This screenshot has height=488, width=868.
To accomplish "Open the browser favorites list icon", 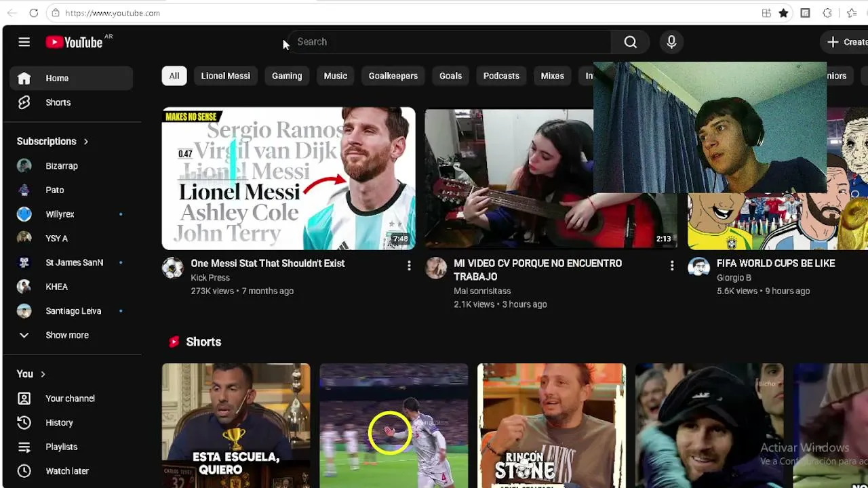I will click(852, 13).
